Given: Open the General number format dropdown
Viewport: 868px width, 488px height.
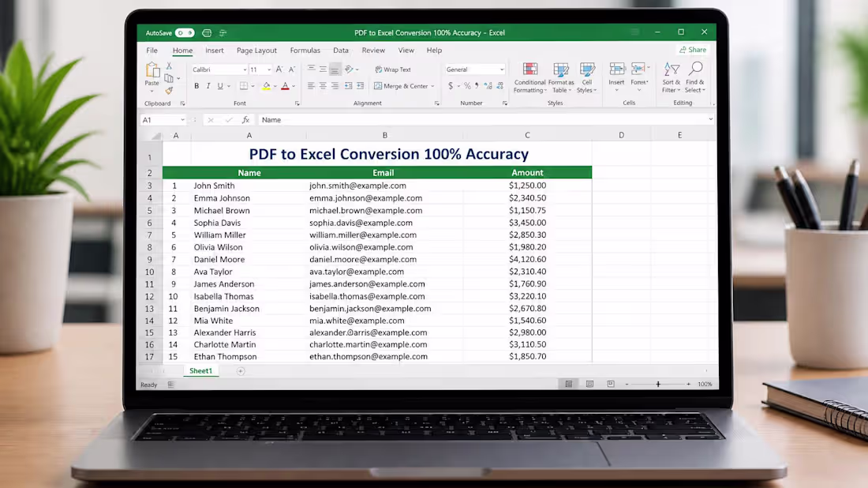Looking at the screenshot, I should [x=502, y=69].
